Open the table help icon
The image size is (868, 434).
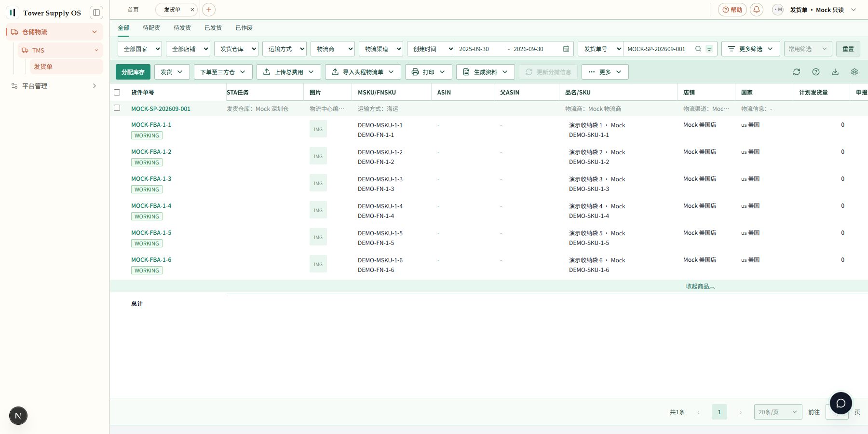pyautogui.click(x=816, y=72)
